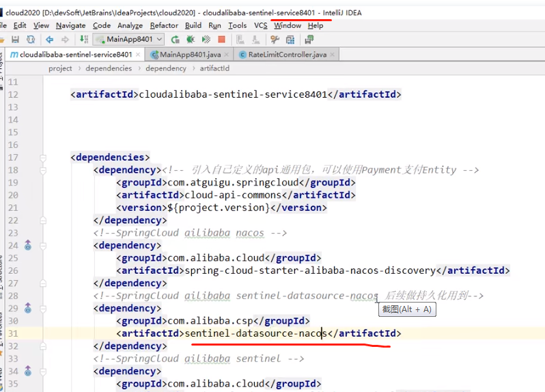545x392 pixels.
Task: Click the 'dependency' breadcrumb
Action: pyautogui.click(x=166, y=68)
